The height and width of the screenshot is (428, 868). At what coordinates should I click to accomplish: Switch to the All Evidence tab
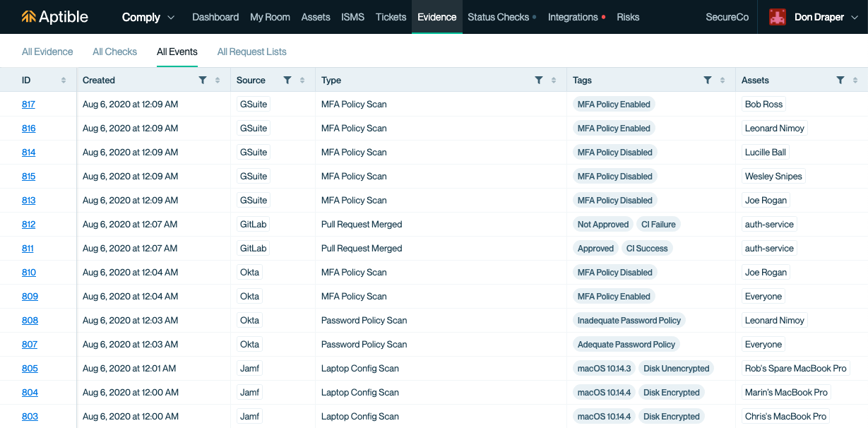click(47, 52)
